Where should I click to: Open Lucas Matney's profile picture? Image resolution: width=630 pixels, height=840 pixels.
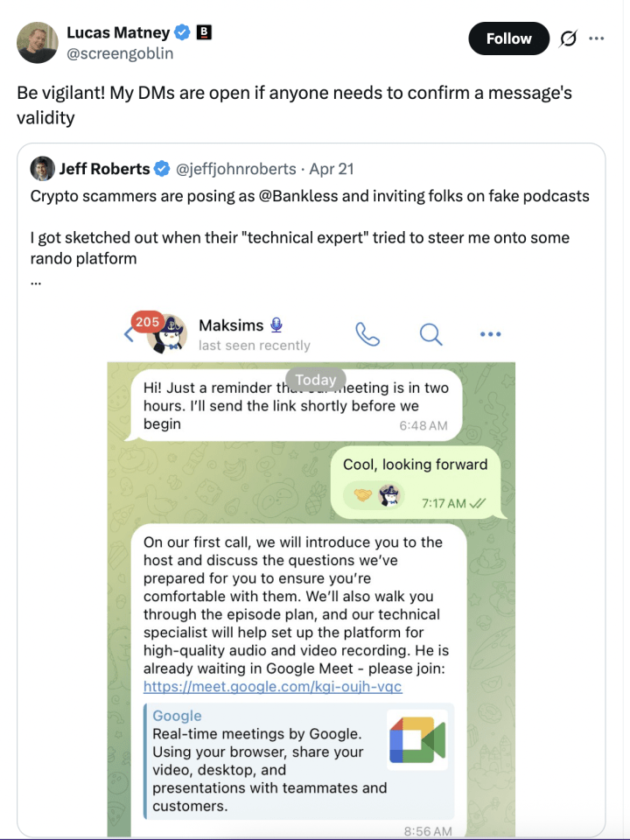click(x=36, y=42)
